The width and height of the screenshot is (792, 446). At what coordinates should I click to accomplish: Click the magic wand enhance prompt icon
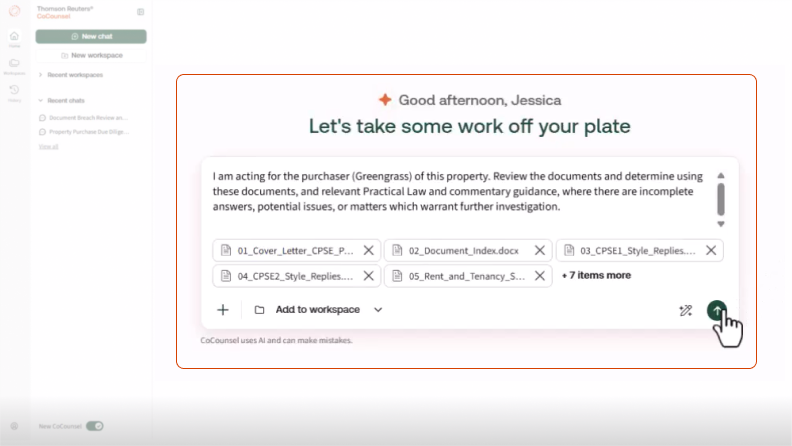[685, 311]
